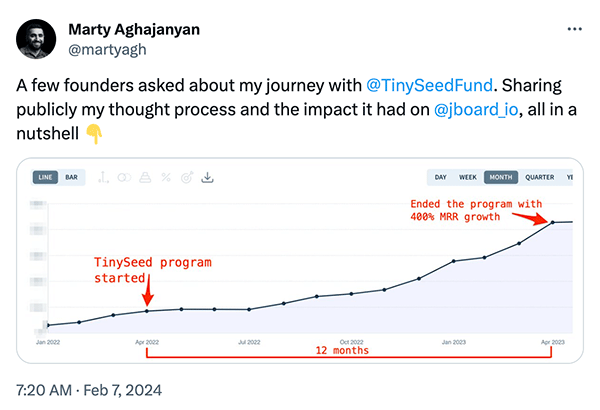Click the download chart icon

(207, 177)
